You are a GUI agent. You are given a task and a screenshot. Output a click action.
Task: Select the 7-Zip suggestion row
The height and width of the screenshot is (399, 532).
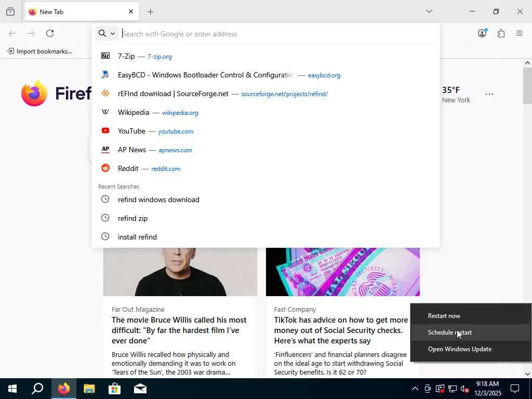coord(265,56)
